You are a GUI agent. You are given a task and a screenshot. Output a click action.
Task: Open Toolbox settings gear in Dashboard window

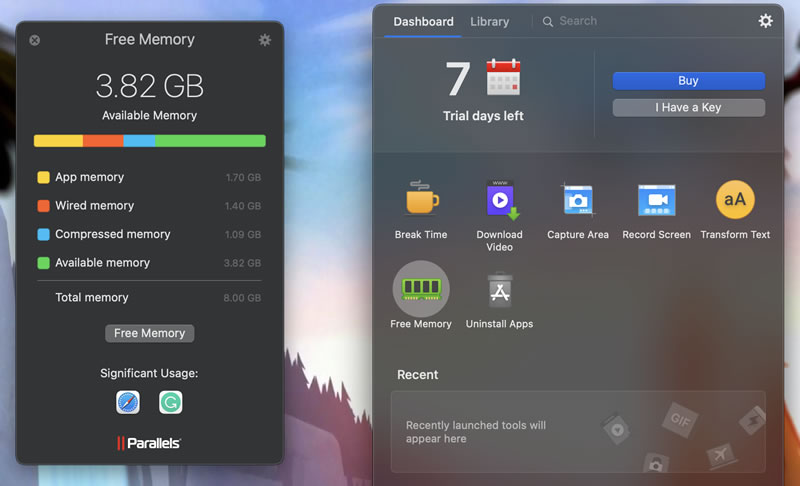pyautogui.click(x=765, y=21)
